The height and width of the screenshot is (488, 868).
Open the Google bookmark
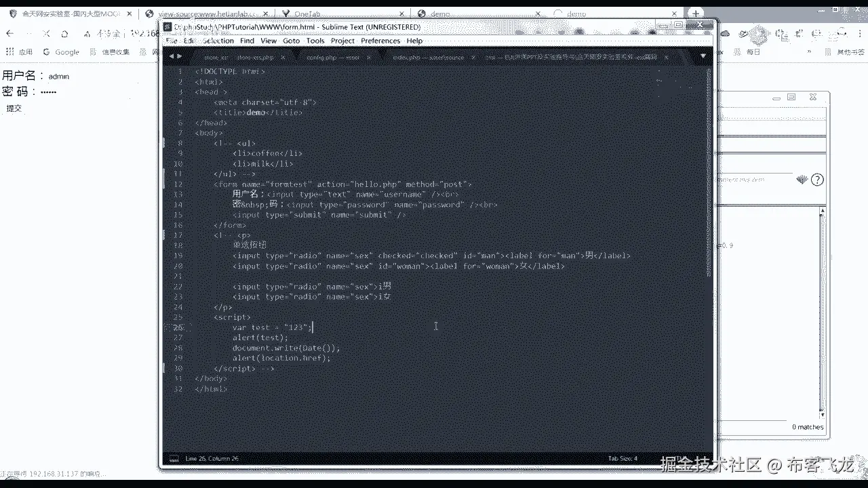(x=61, y=52)
